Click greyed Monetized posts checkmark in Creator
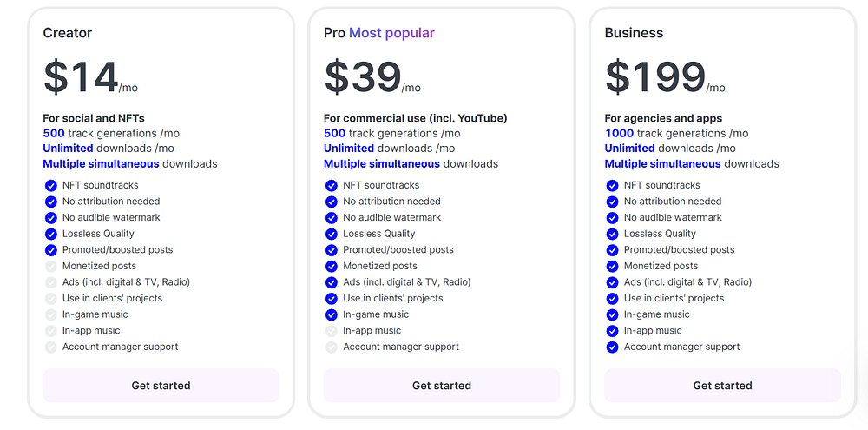The height and width of the screenshot is (430, 868). pyautogui.click(x=50, y=266)
